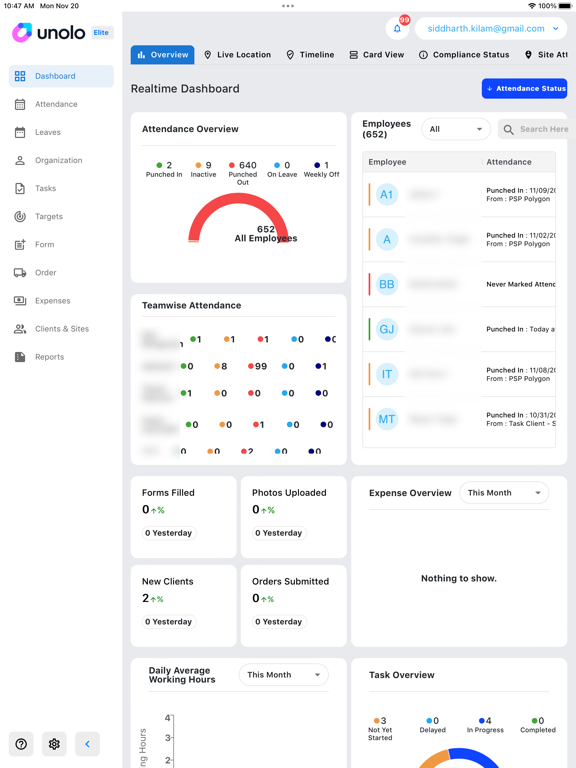Select the MT employee avatar
576x768 pixels.
pyautogui.click(x=386, y=419)
